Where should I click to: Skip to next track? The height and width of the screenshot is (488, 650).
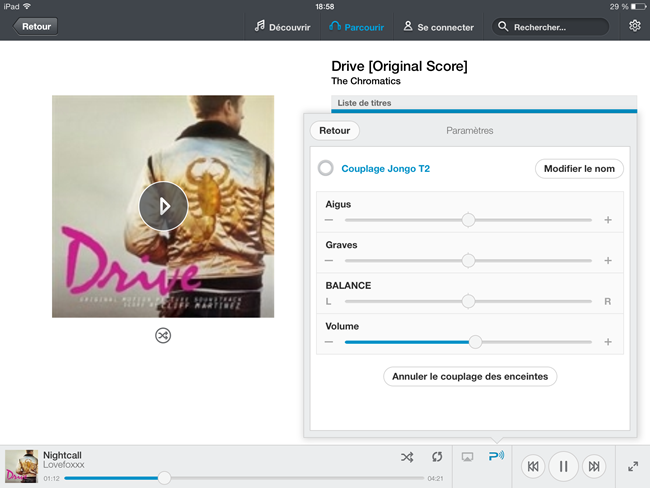tap(594, 466)
